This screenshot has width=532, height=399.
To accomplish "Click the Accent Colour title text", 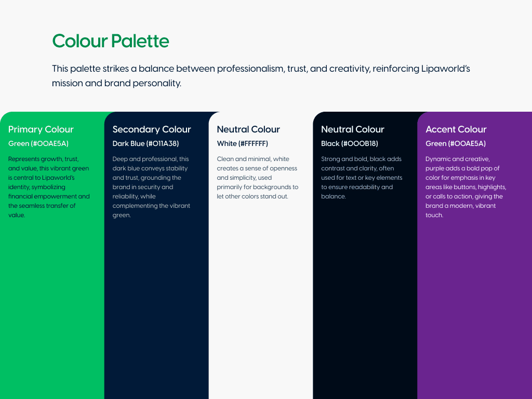I will click(x=456, y=129).
